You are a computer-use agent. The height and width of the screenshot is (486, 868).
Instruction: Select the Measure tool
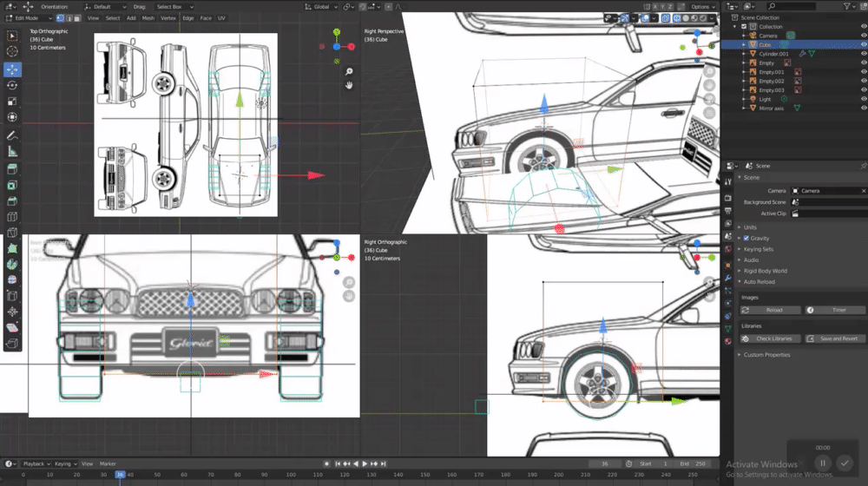[x=12, y=152]
